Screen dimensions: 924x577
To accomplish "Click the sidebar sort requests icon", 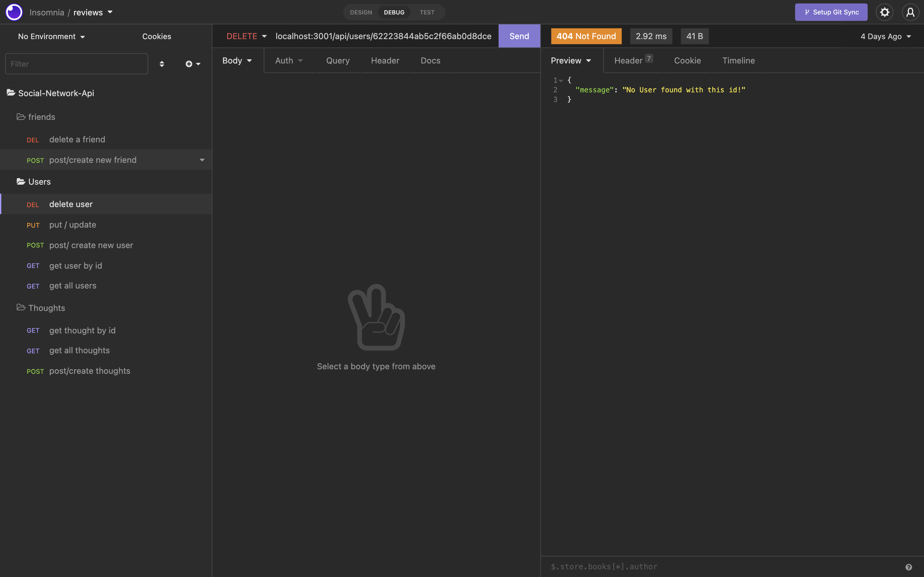I will 162,64.
